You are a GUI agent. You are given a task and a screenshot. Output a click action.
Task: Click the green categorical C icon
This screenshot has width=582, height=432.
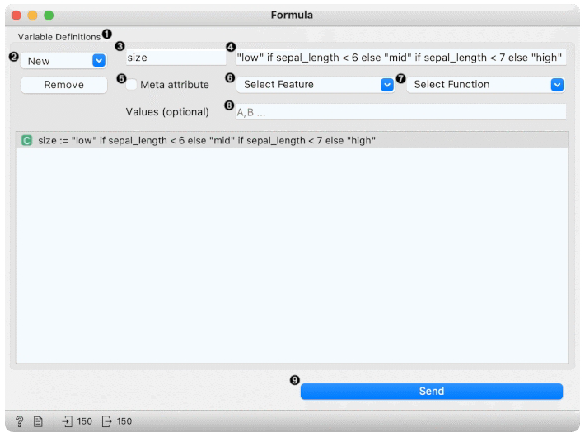coord(26,140)
